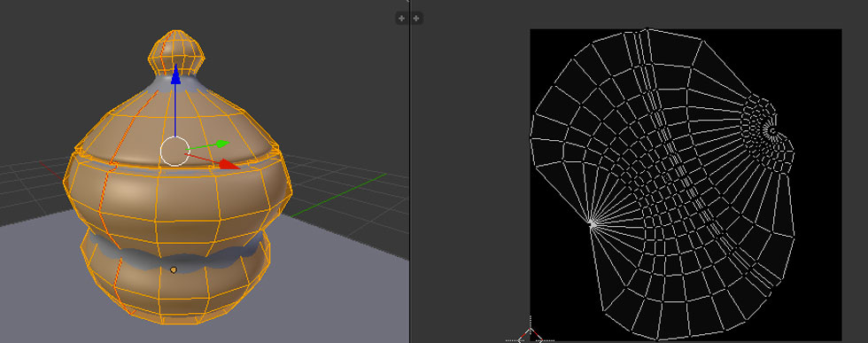Grab the blue Z-axis gizmo arrow
868x343 pixels.
pos(175,74)
